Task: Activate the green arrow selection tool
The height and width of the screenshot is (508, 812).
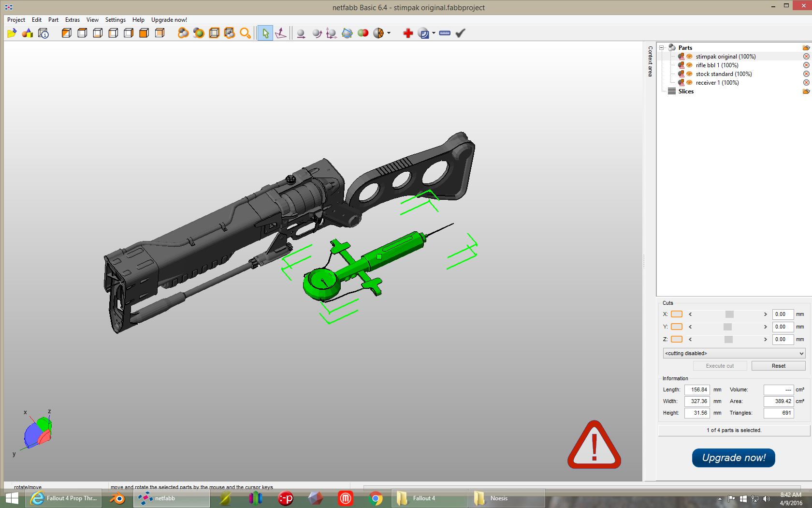Action: click(x=265, y=33)
